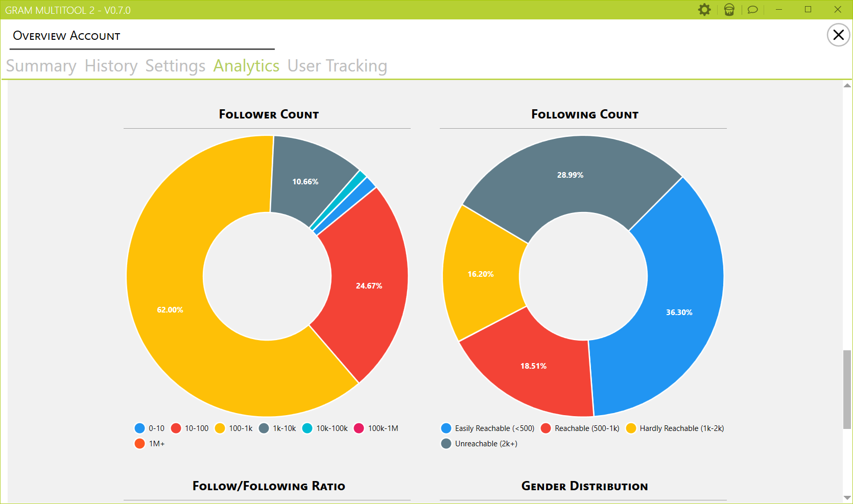853x504 pixels.
Task: Click the scrollbar up arrow
Action: [x=847, y=86]
